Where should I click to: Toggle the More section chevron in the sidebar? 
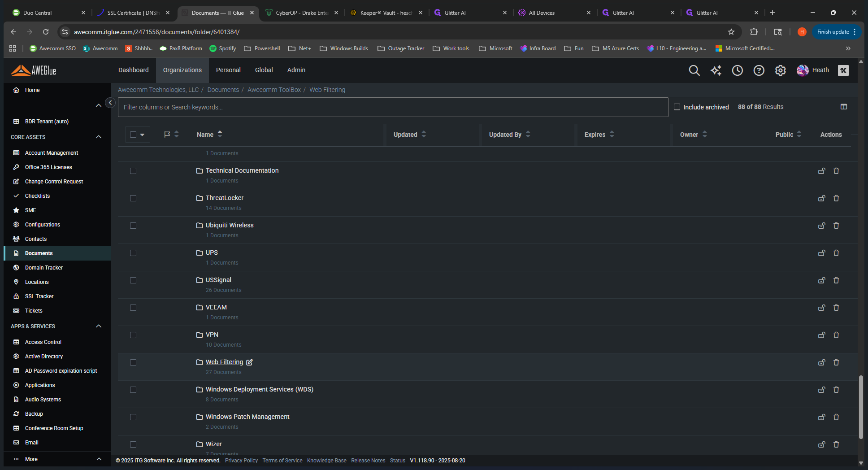[x=99, y=459]
